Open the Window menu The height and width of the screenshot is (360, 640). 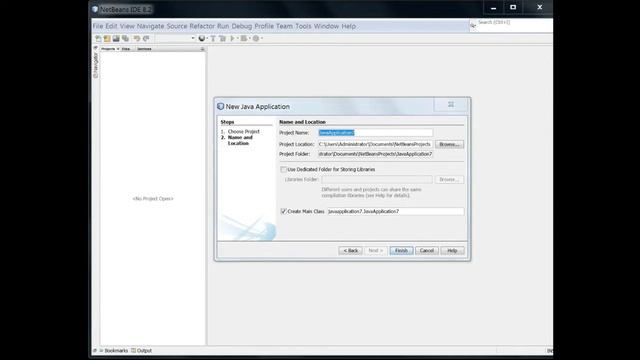coord(326,26)
